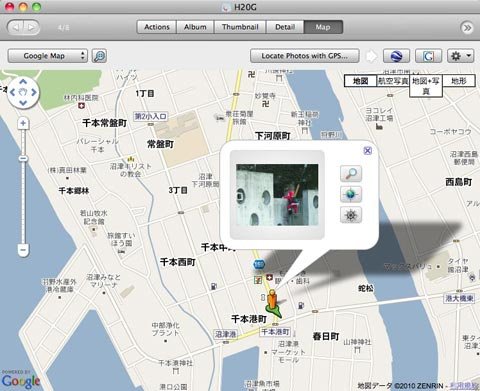Pan the map right
This screenshot has width=480, height=391.
point(33,92)
